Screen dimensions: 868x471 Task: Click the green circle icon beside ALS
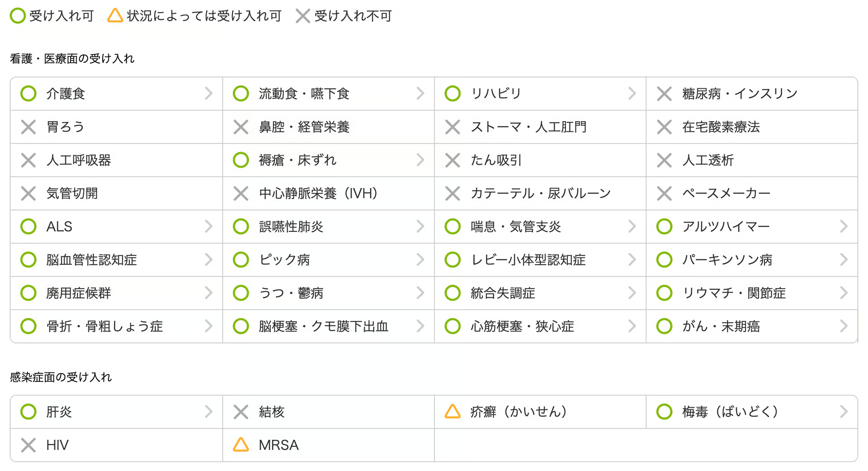tap(28, 226)
